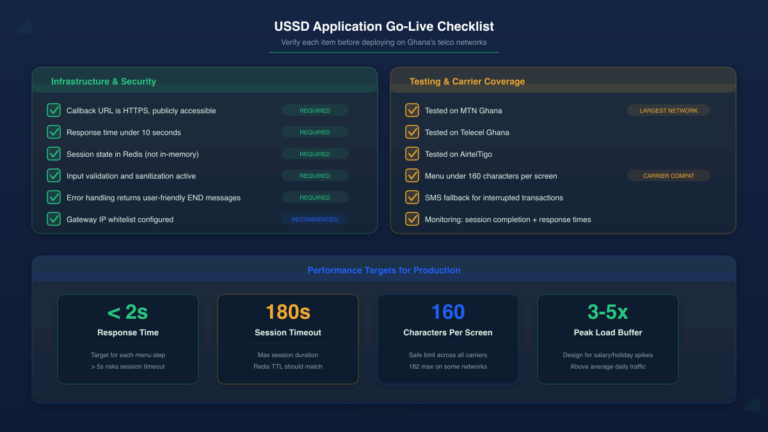Toggle SMS fallback for interrupted transactions checkbox
Viewport: 768px width, 432px height.
pos(412,197)
